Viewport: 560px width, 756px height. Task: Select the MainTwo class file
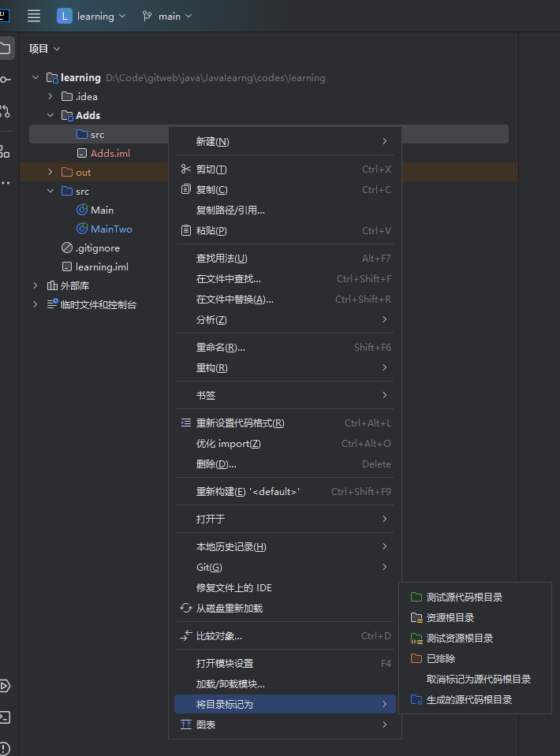coord(110,229)
